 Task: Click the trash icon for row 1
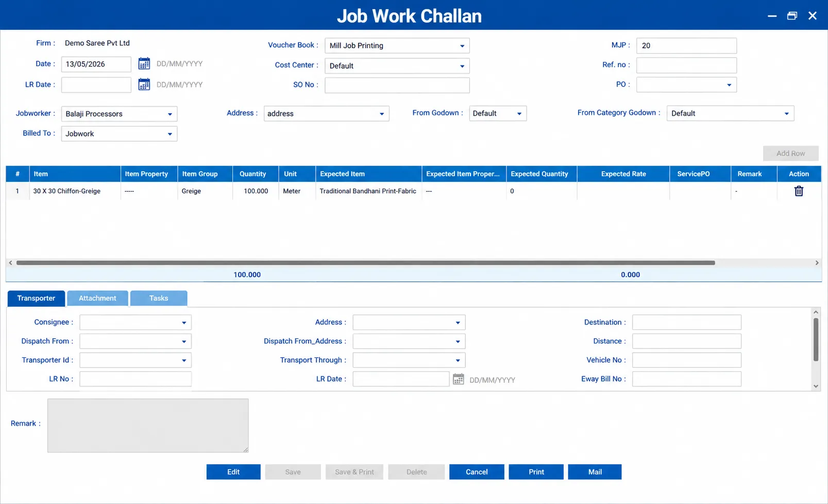point(799,191)
